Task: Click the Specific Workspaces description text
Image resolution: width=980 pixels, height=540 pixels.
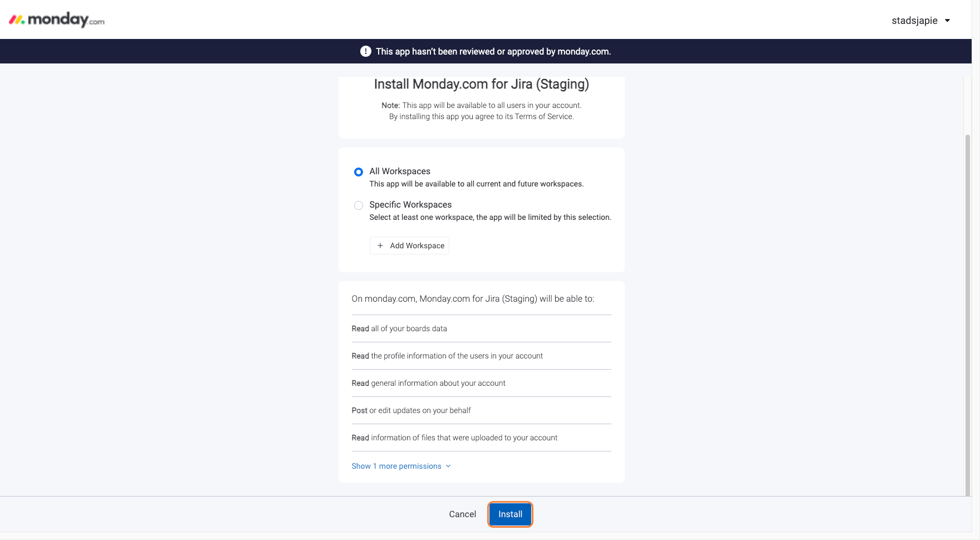Action: [490, 217]
